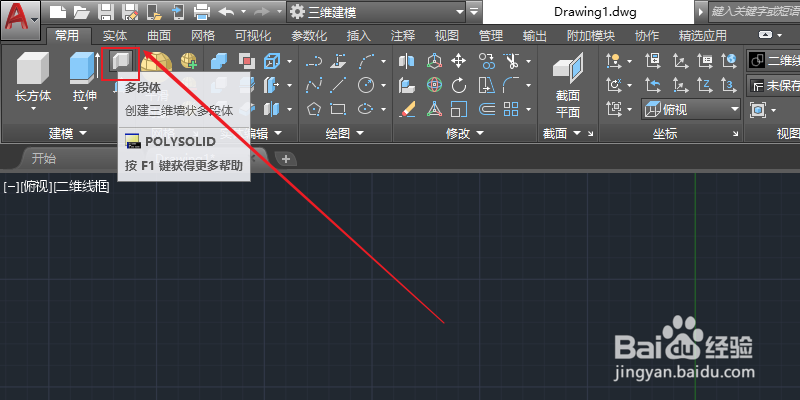
Task: Expand the 修改 panel
Action: pos(465,134)
